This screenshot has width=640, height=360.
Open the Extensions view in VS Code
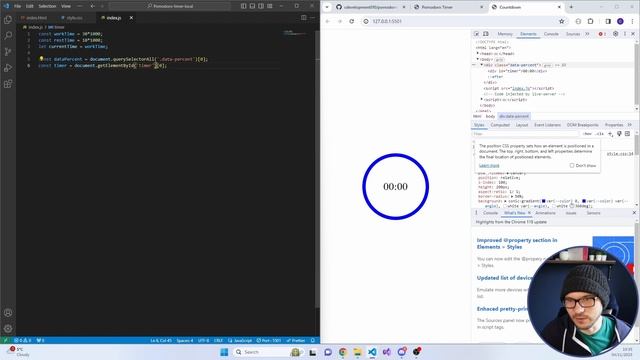pyautogui.click(x=8, y=84)
